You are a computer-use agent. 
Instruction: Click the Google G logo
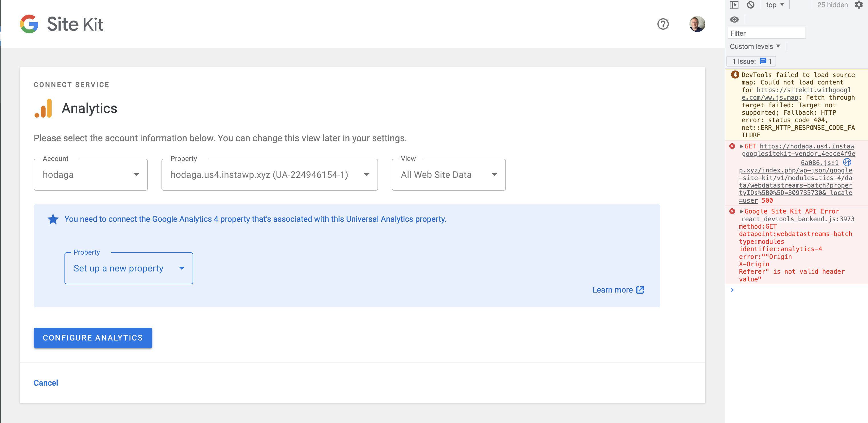tap(29, 24)
